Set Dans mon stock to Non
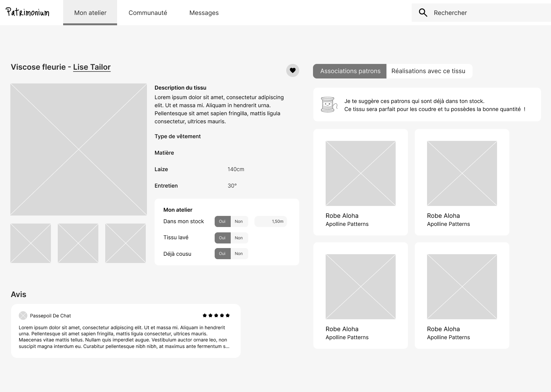Screen dimensions: 551x392 239,221
